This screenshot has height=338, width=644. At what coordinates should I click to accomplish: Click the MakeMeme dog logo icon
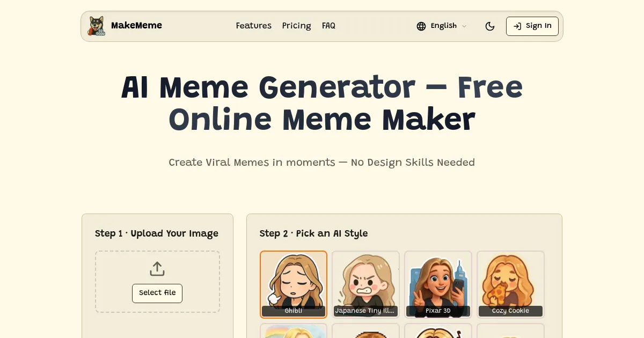coord(97,26)
